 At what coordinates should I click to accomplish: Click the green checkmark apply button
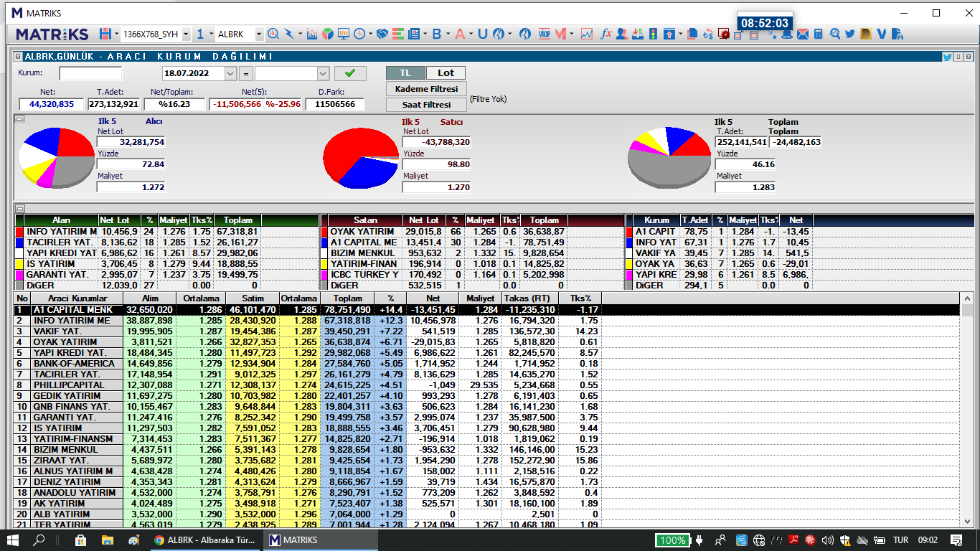click(x=349, y=73)
